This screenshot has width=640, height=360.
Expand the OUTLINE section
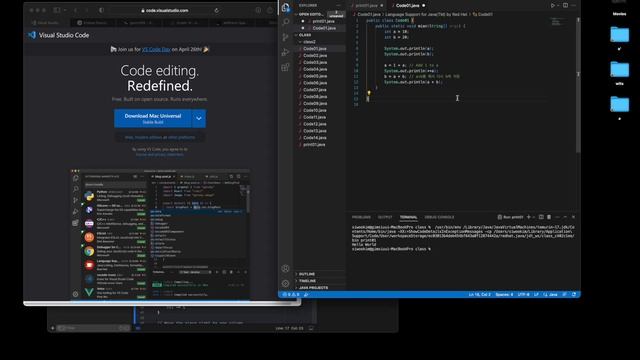click(x=307, y=274)
